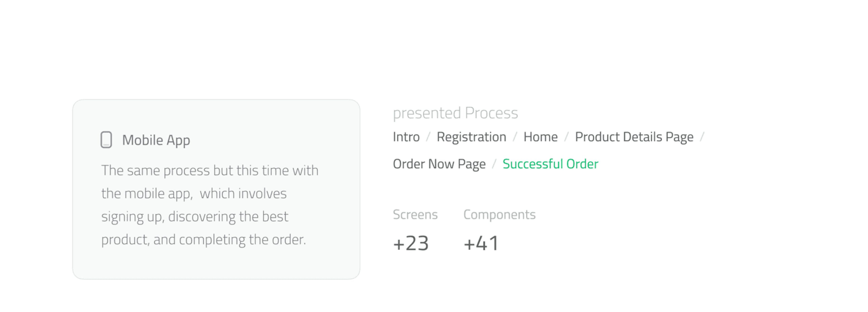Click the slash between Home and Product Details Page
868x312 pixels.
point(566,137)
